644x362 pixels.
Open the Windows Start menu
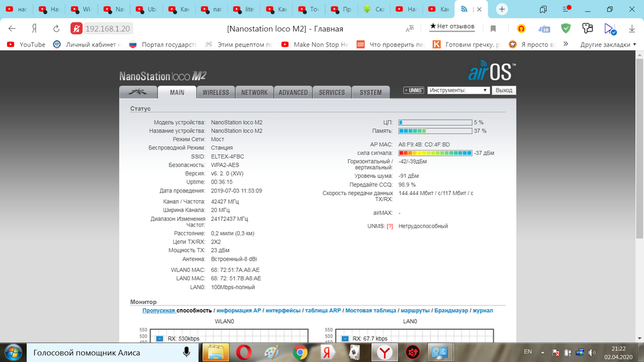click(x=13, y=352)
